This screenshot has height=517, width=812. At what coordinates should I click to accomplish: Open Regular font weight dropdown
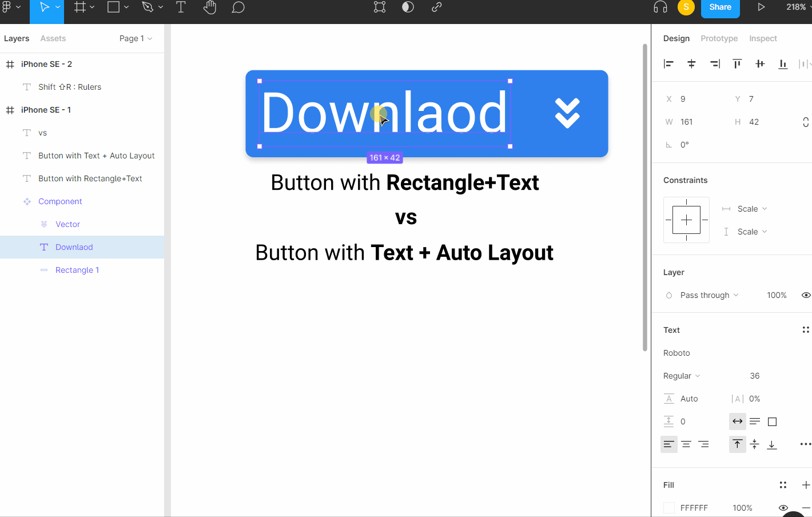point(682,376)
